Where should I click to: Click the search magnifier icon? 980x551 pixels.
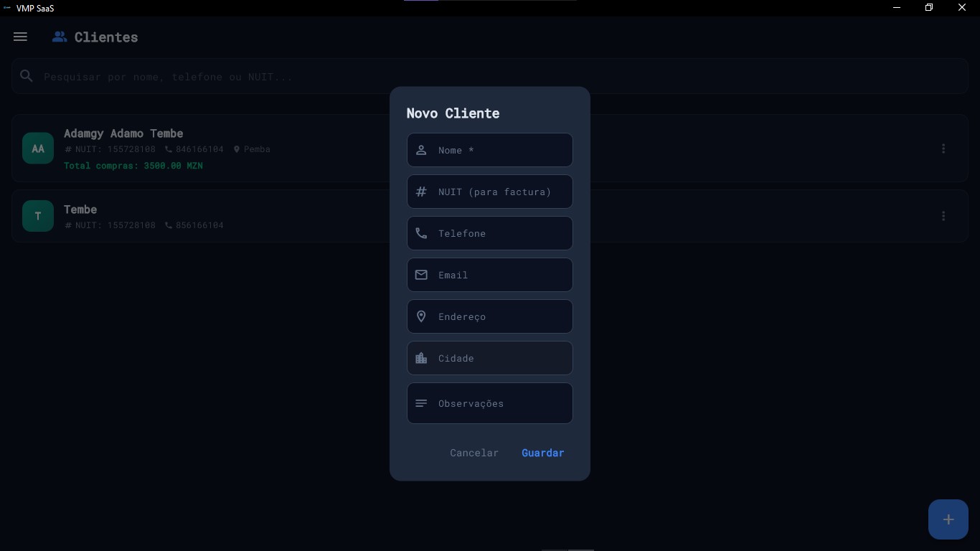(x=27, y=76)
